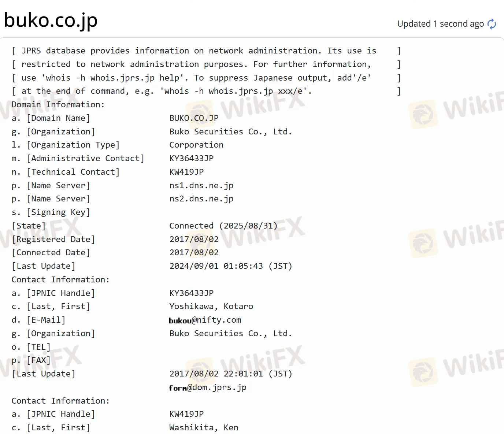Click the '[State]' field label

29,226
